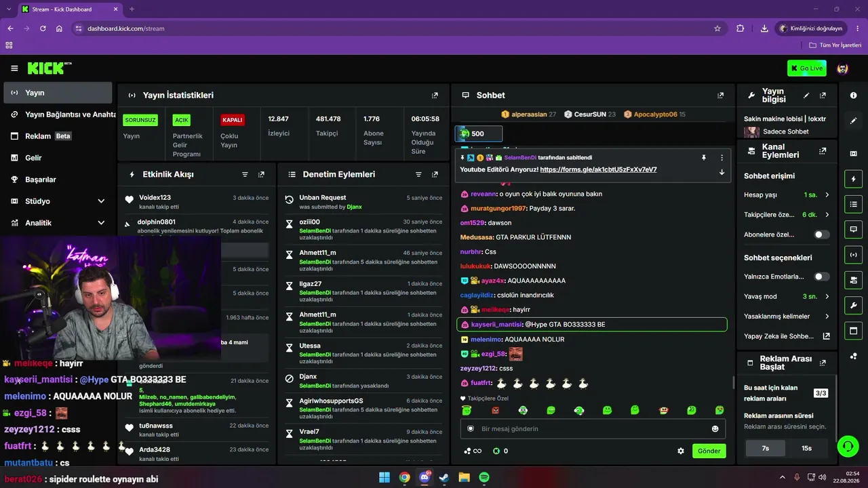Open the green headset support button

pos(848,446)
